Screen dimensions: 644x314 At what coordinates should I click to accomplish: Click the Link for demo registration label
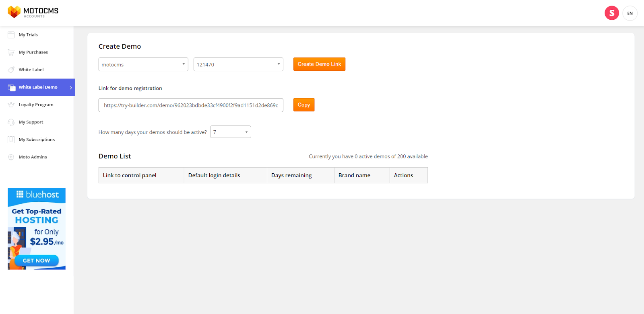[130, 88]
